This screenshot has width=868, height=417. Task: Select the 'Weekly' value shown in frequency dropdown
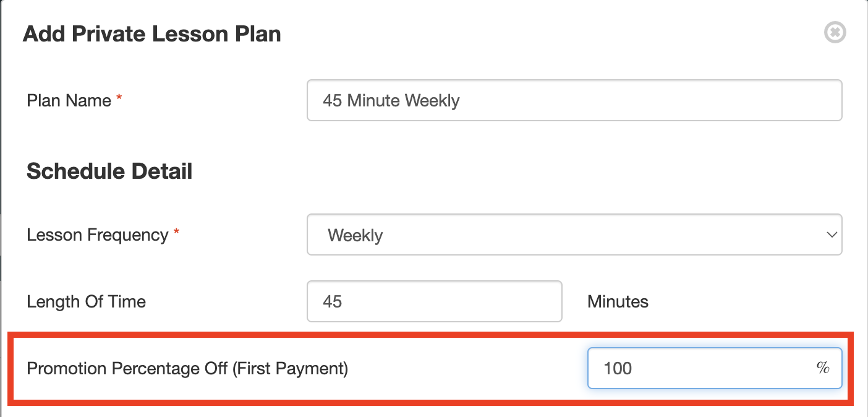(355, 236)
